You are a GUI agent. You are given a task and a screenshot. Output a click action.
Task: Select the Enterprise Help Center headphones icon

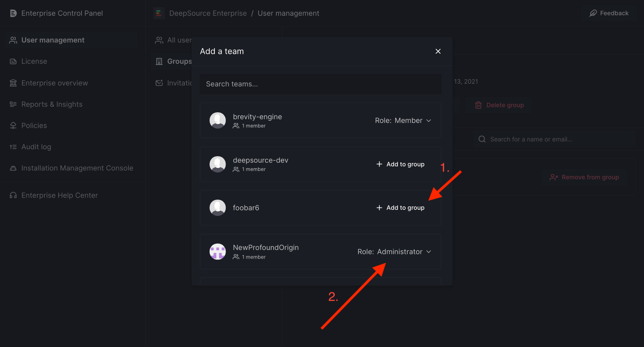tap(13, 195)
